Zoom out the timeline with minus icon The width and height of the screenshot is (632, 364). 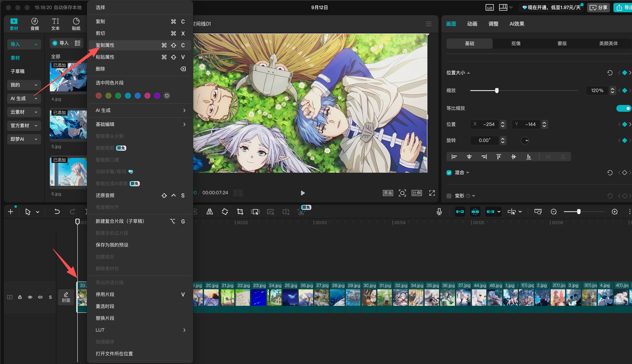click(554, 212)
